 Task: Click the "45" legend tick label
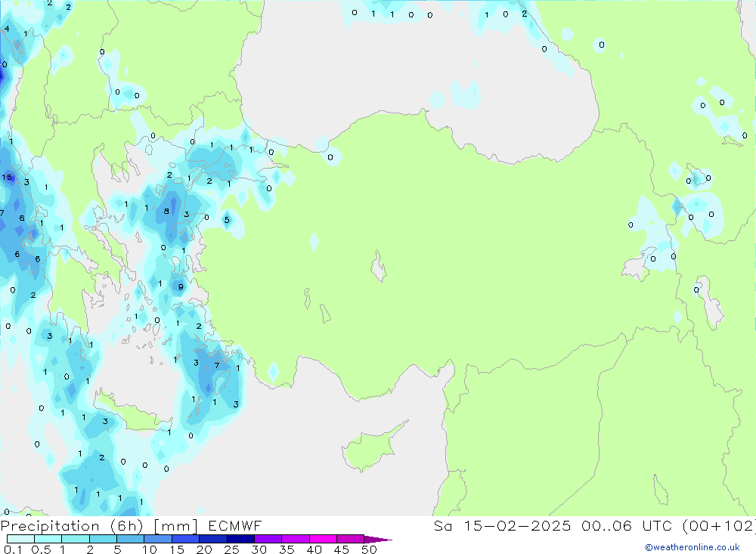pos(342,549)
